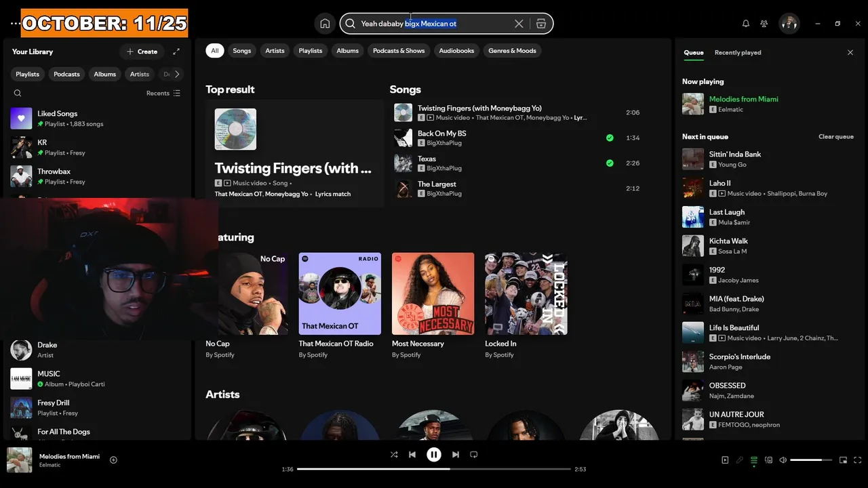Open the Throwbax playlist
Image resolution: width=868 pixels, height=488 pixels.
tap(98, 176)
